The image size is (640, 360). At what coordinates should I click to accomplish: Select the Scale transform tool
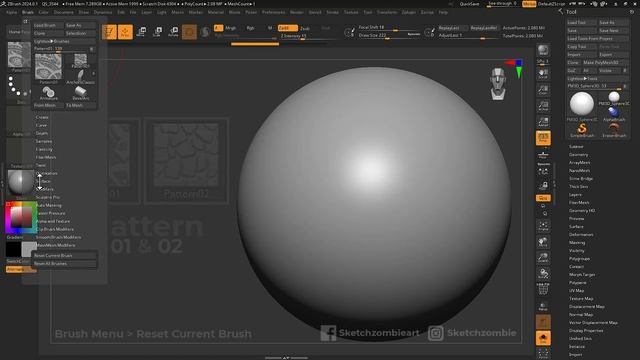157,32
